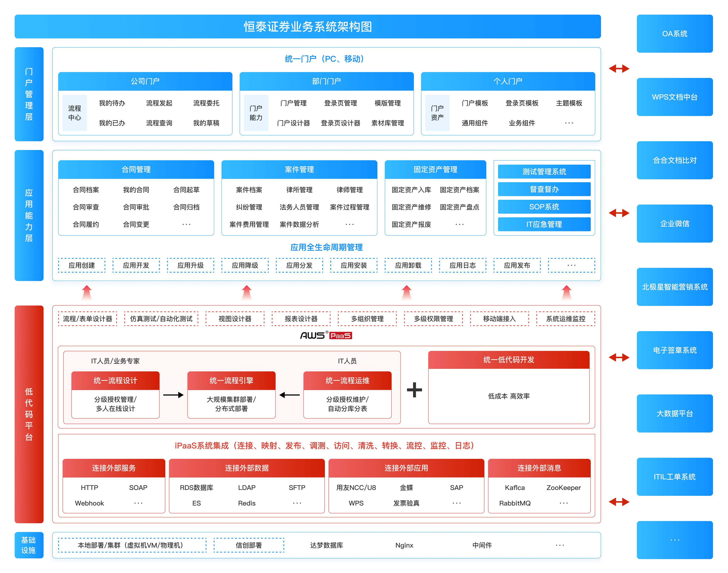Image resolution: width=728 pixels, height=573 pixels.
Task: Click 流程委托 text
Action: 206,103
